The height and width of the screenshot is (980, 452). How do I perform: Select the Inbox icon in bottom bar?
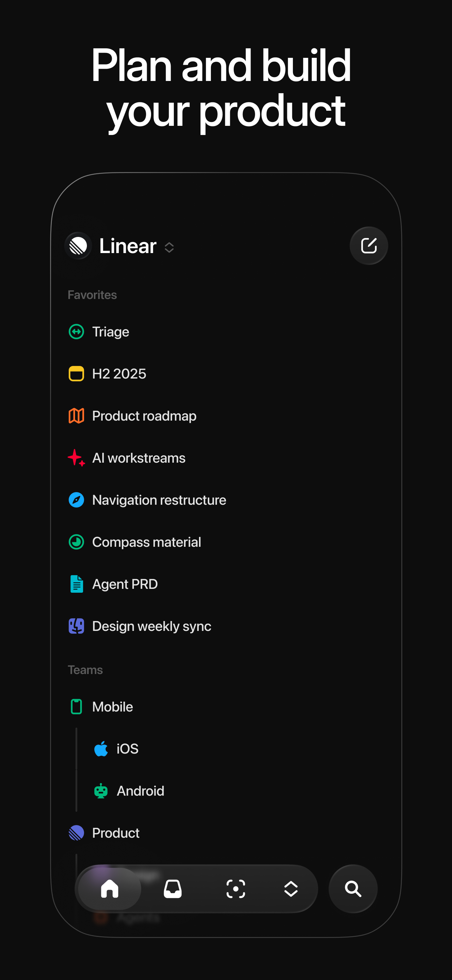click(x=172, y=890)
